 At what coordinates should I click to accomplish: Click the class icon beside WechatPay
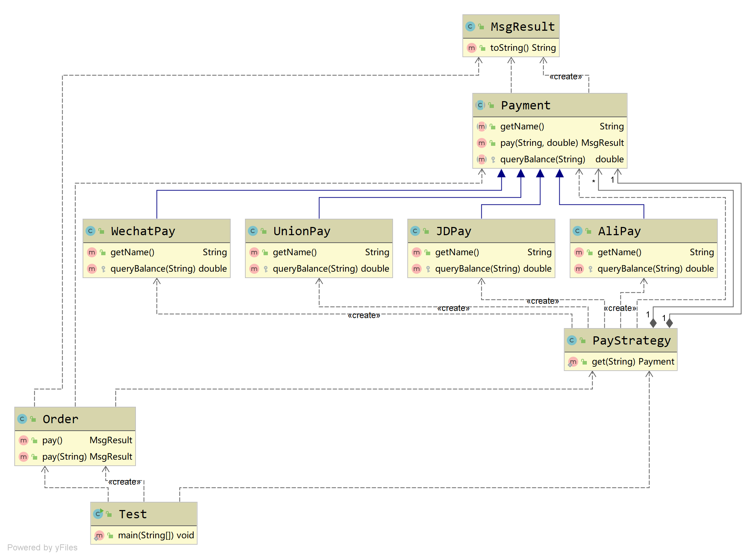90,231
